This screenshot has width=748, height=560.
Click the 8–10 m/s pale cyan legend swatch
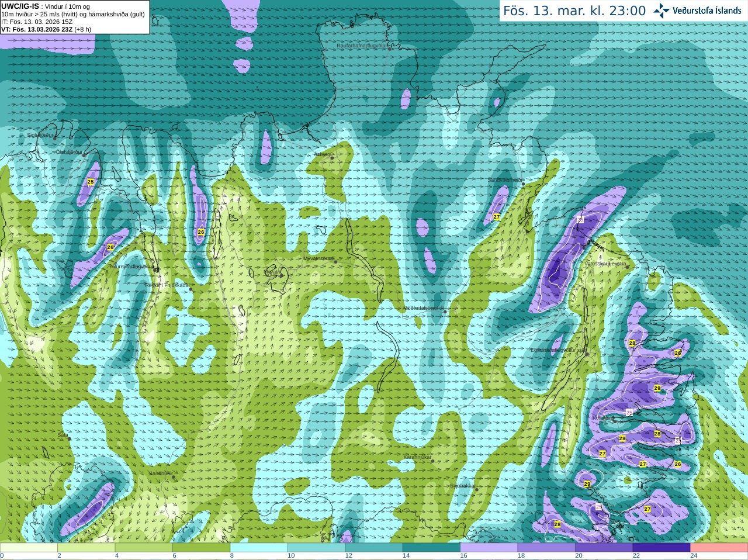click(259, 548)
